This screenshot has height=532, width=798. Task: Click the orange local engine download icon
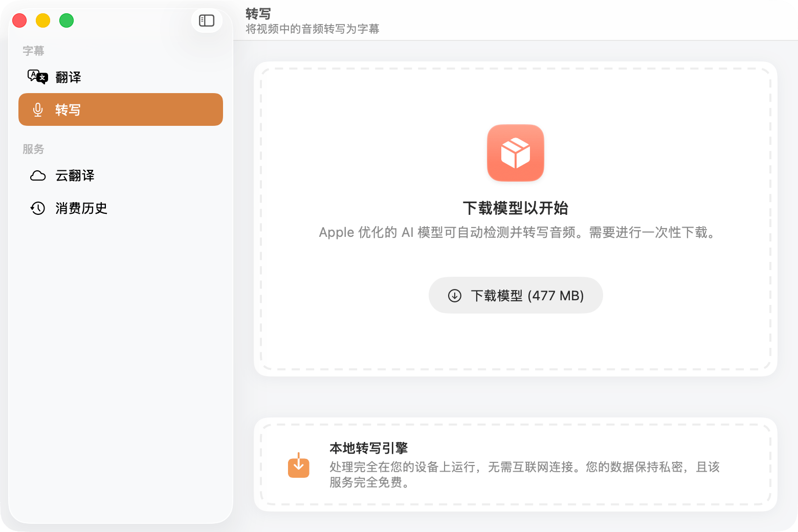coord(299,465)
